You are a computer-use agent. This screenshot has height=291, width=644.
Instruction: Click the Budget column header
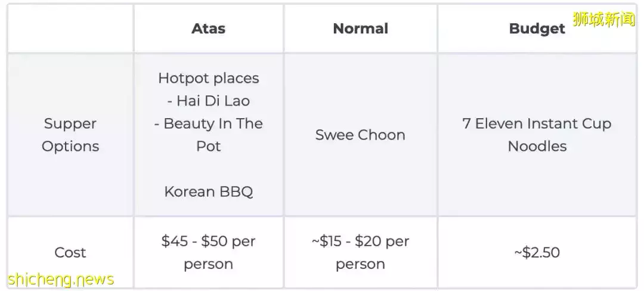pos(537,29)
